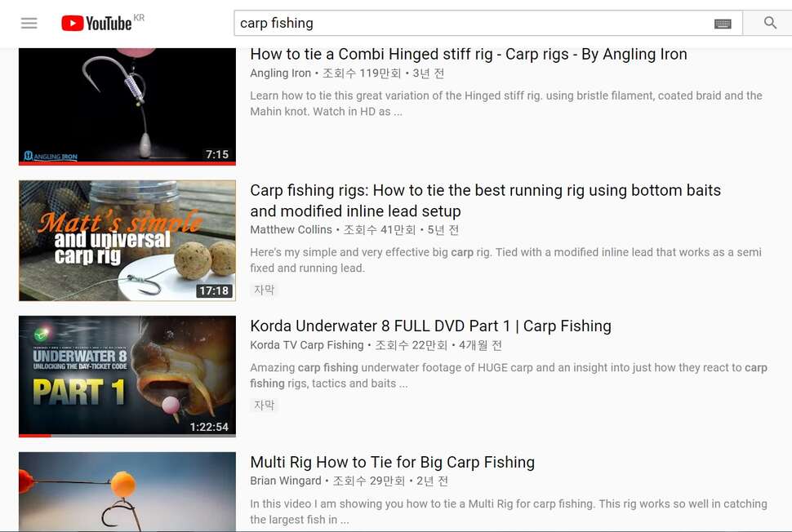
Task: Open the hamburger guide menu
Action: tap(29, 23)
